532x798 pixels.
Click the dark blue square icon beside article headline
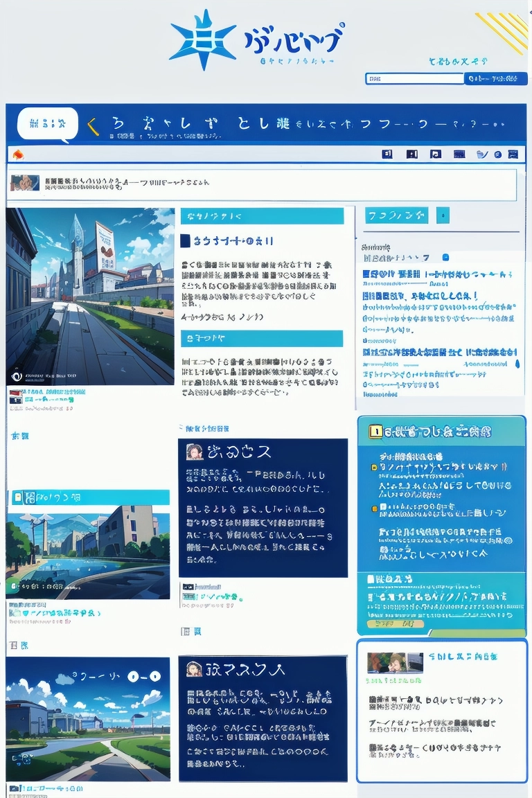coord(186,241)
